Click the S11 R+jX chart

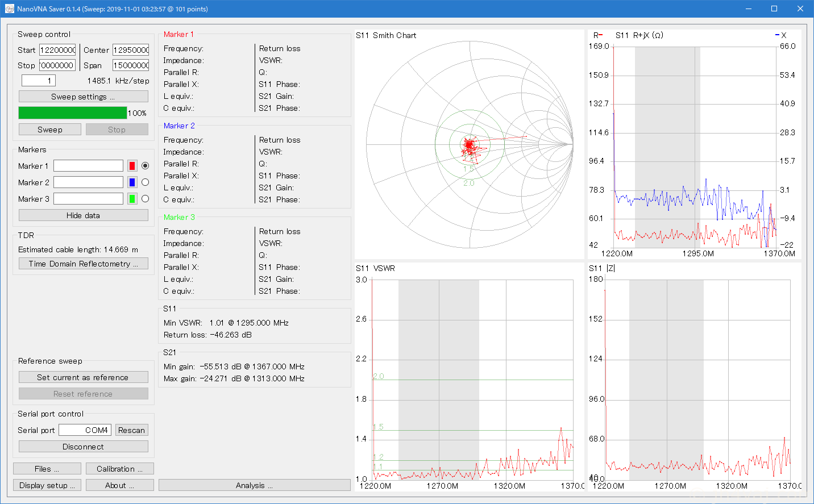click(x=694, y=145)
